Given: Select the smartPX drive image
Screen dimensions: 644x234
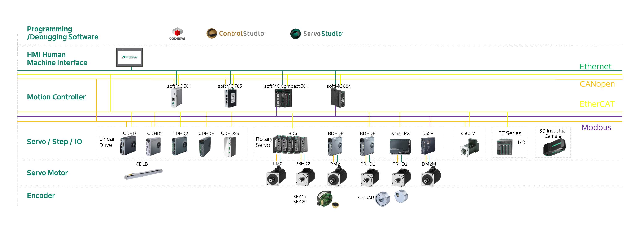Looking at the screenshot, I should click(400, 146).
